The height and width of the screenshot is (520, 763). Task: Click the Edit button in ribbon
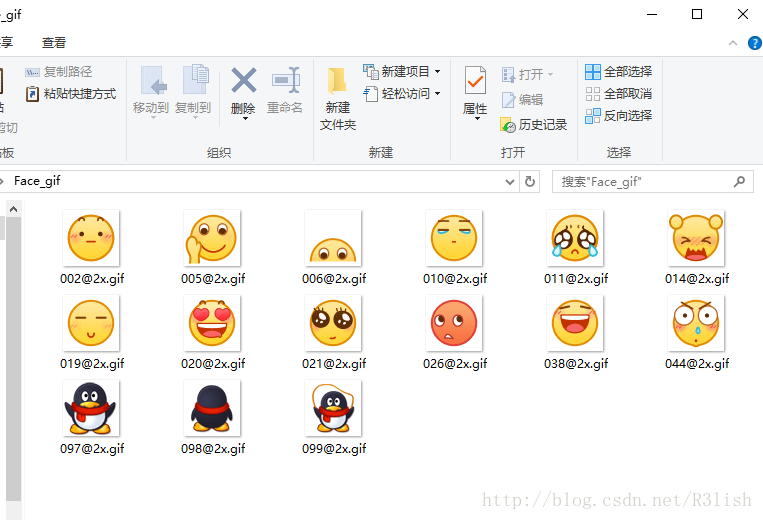click(522, 100)
